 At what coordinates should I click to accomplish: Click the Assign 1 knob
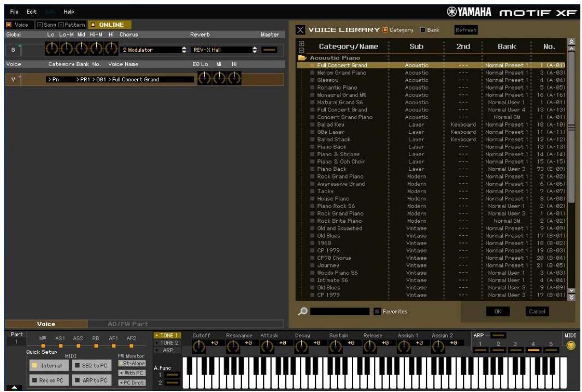point(404,346)
